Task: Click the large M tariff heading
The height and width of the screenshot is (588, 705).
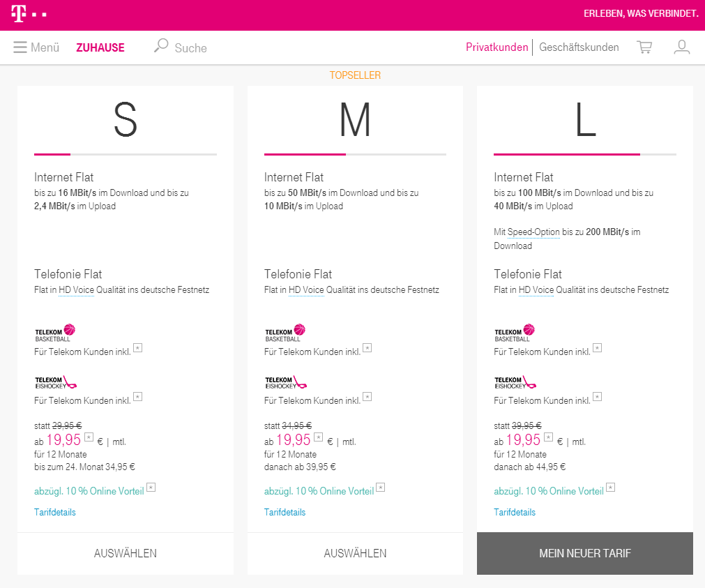Action: click(x=355, y=120)
